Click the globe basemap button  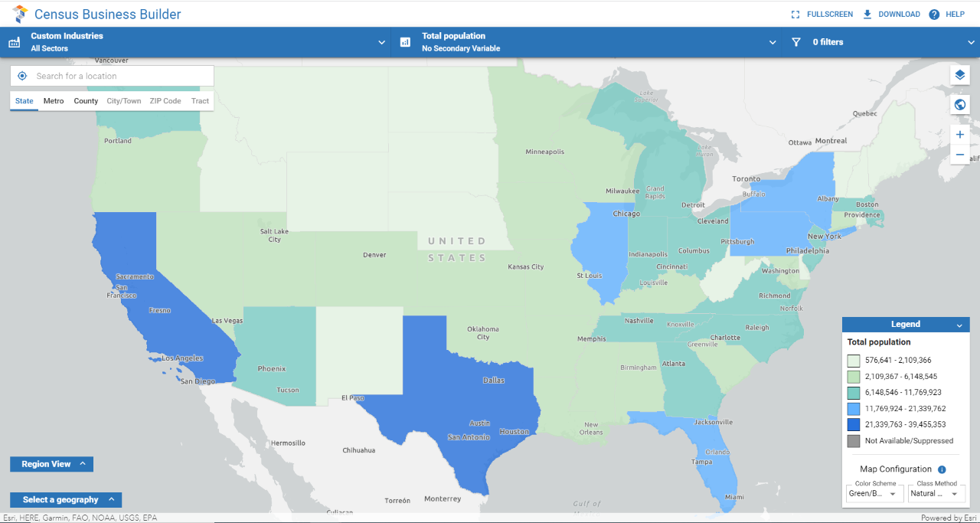click(960, 105)
